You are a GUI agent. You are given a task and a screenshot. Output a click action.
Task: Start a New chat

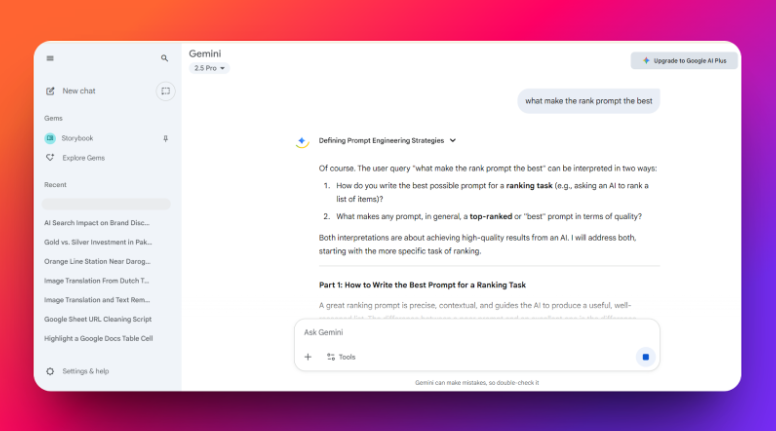click(78, 91)
